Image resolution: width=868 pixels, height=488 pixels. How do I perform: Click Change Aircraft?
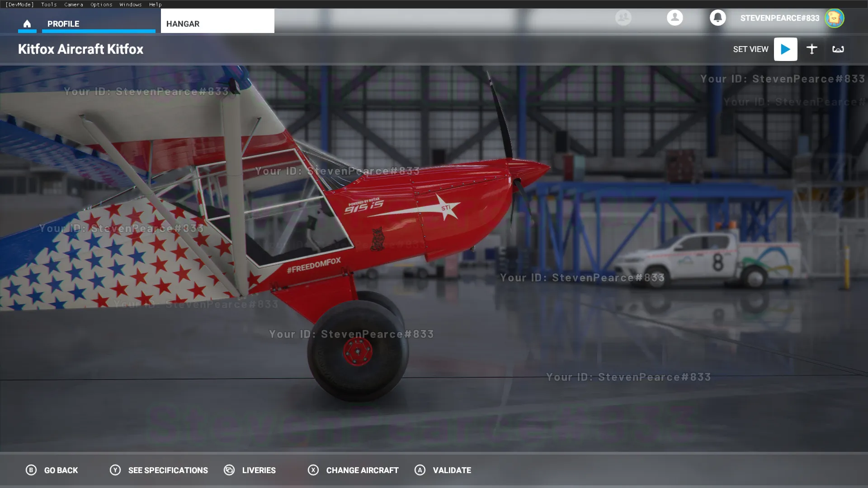point(354,470)
